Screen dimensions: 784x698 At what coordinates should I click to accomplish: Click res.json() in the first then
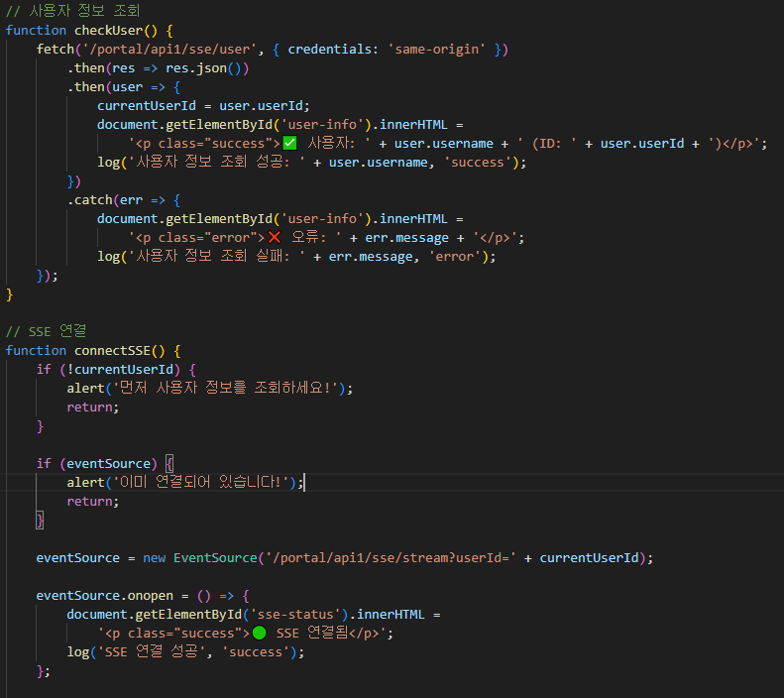[x=203, y=68]
